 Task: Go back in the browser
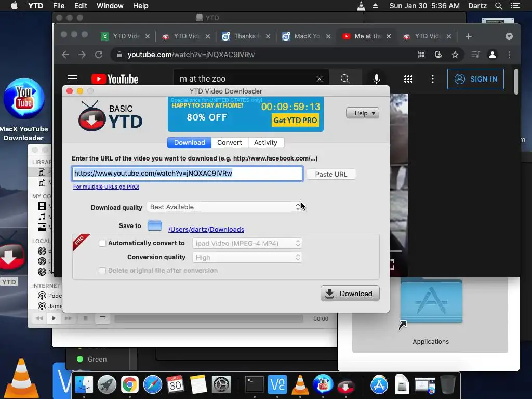(65, 55)
